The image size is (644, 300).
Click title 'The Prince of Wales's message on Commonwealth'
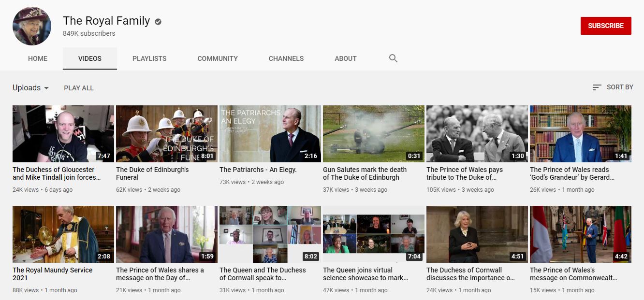pos(573,274)
